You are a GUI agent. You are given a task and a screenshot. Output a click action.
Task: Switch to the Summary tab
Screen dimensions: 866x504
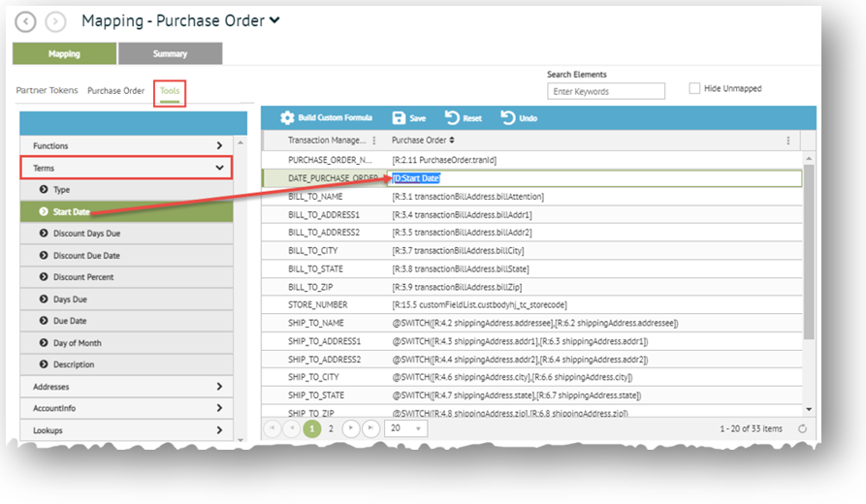pos(170,54)
